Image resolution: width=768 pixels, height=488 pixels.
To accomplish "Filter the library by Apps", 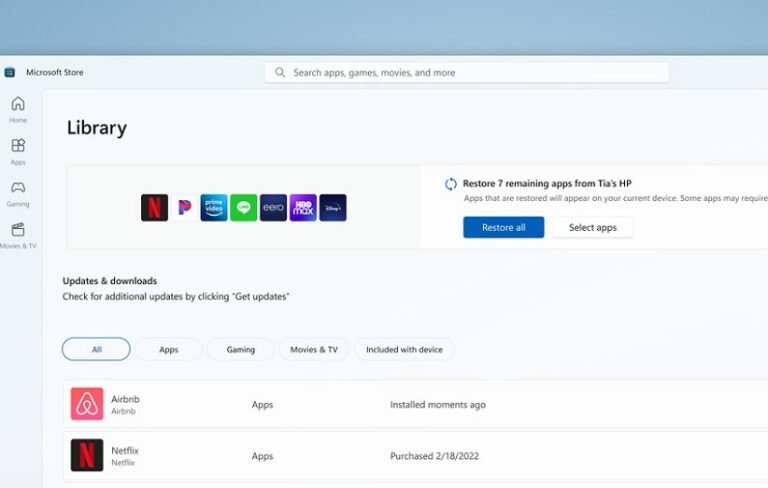I will click(x=168, y=349).
